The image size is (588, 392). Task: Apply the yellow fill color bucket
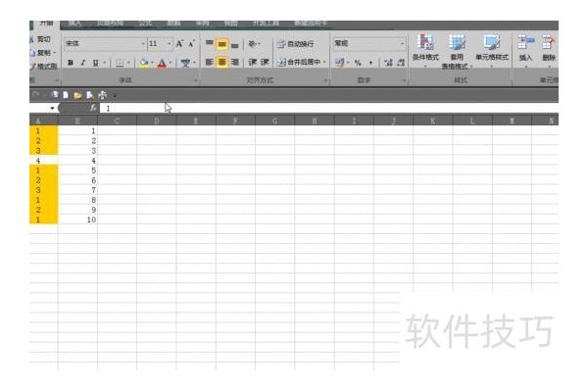pyautogui.click(x=144, y=63)
